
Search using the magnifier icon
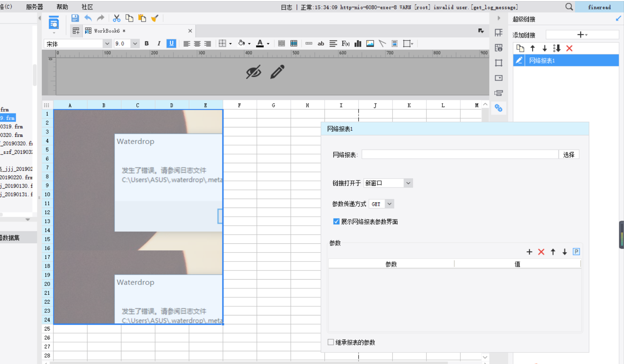point(569,7)
